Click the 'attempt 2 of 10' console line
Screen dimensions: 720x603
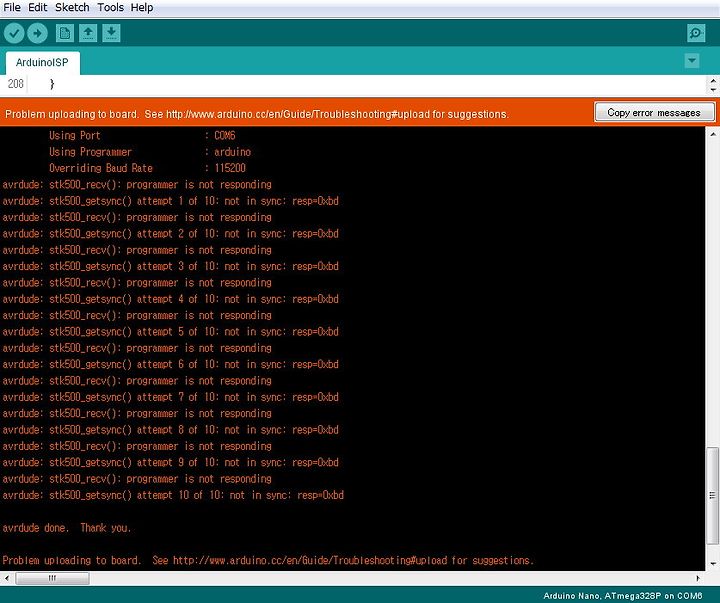170,233
